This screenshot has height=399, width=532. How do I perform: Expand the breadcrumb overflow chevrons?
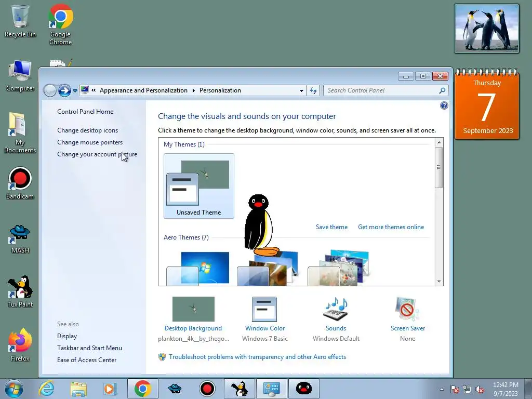[x=94, y=90]
